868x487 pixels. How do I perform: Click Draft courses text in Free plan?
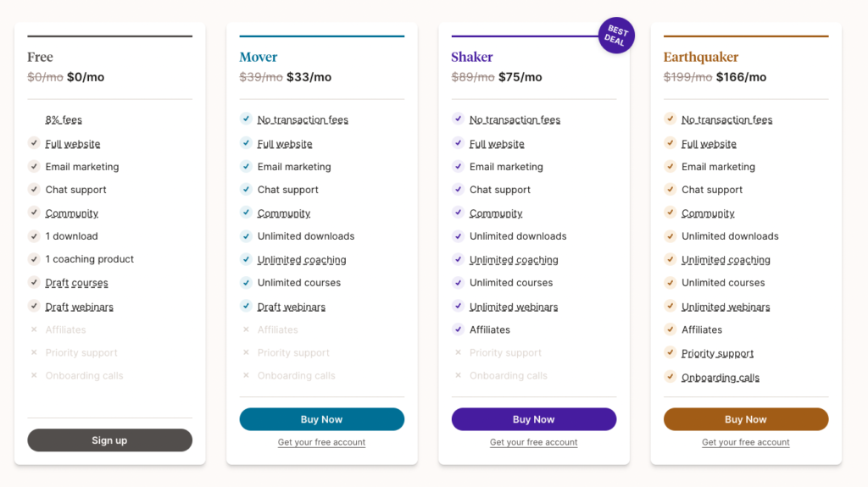pyautogui.click(x=76, y=283)
